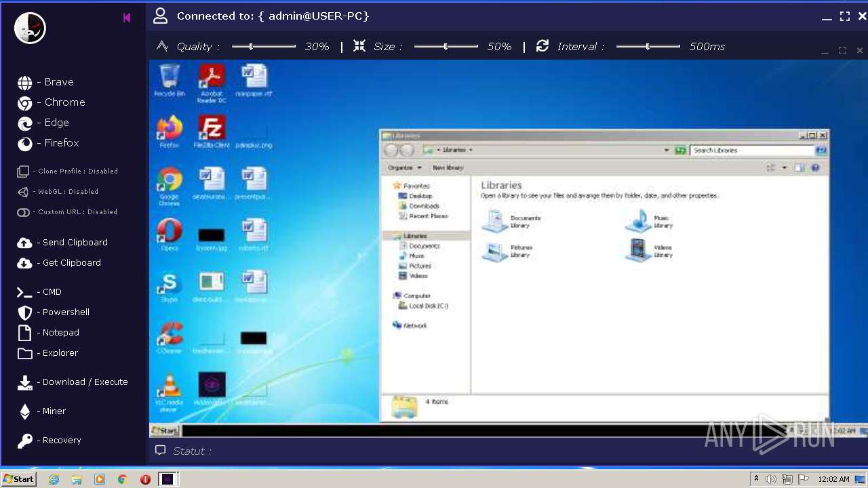Adjust the Quality slider

[x=264, y=46]
